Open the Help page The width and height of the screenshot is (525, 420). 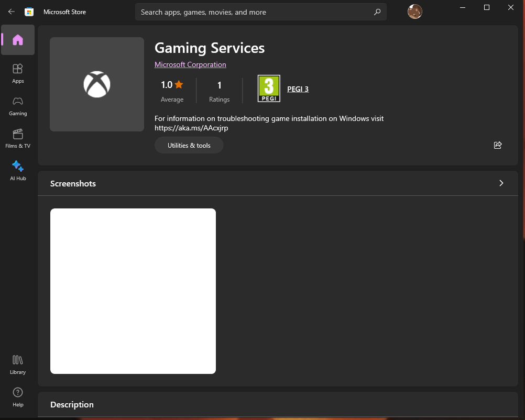18,397
